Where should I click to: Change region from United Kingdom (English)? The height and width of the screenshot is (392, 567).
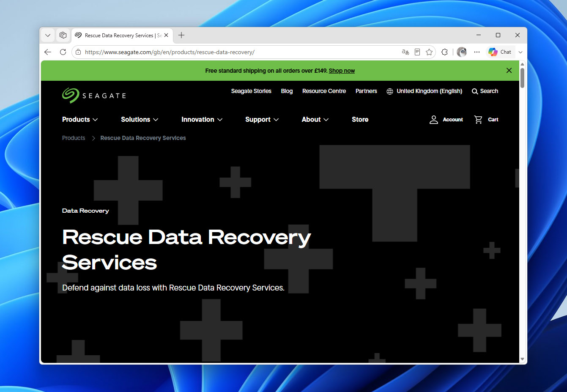(x=429, y=91)
